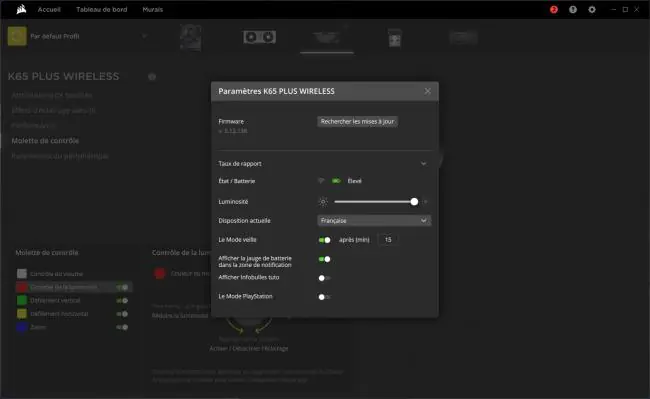Image resolution: width=650 pixels, height=399 pixels.
Task: Toggle the Défilement vertical dial mode
Action: point(122,300)
